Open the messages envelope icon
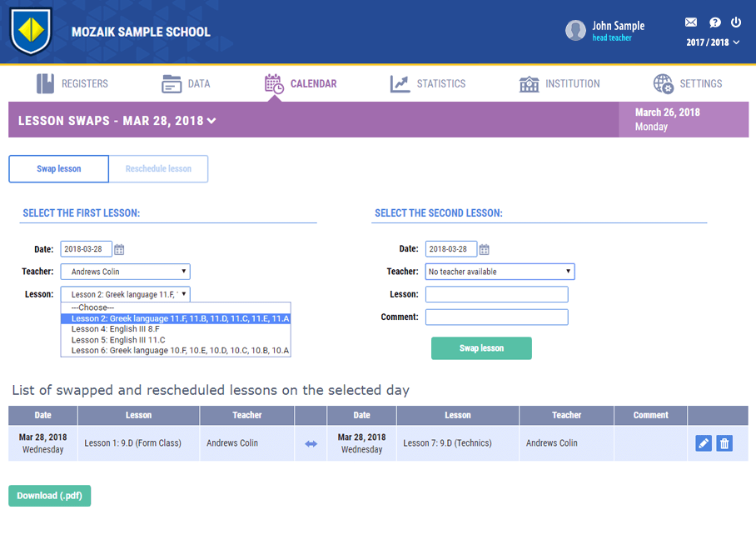Screen dimensions: 756x545 [x=691, y=22]
